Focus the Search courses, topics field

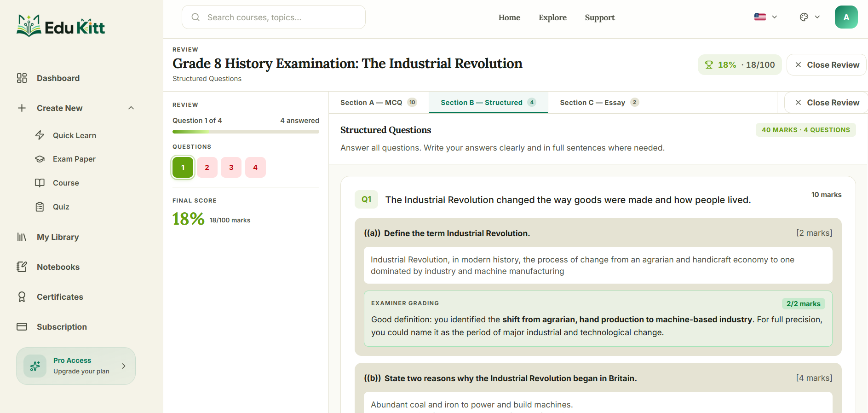click(274, 17)
